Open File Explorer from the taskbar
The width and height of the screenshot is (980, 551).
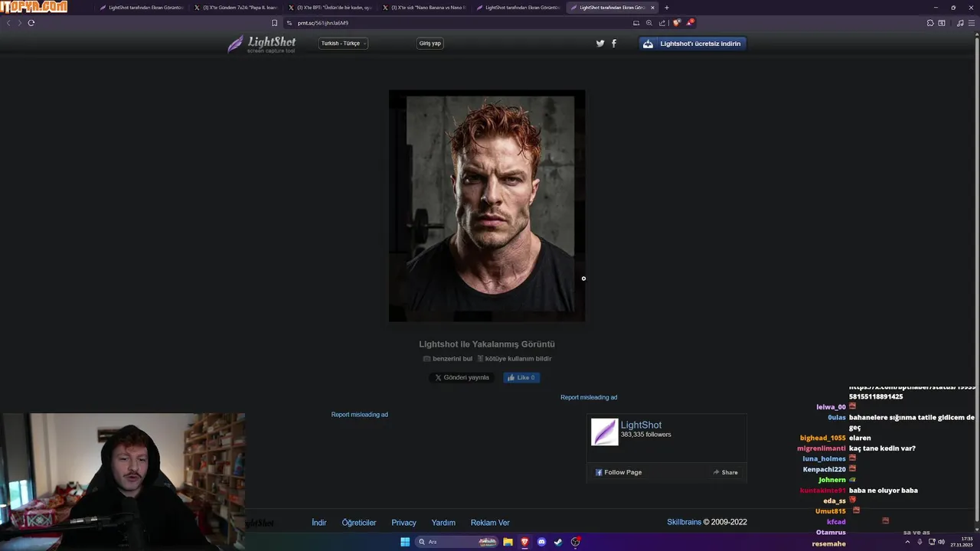click(x=508, y=542)
